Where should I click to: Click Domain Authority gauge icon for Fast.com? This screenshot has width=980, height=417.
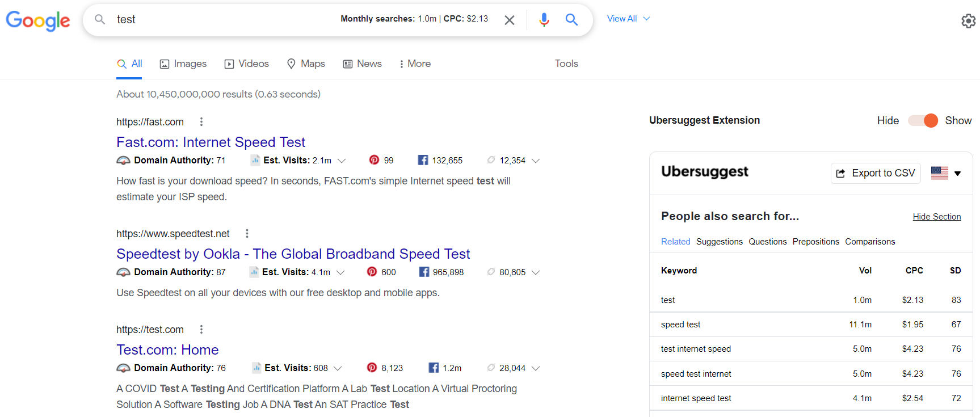[x=123, y=161]
